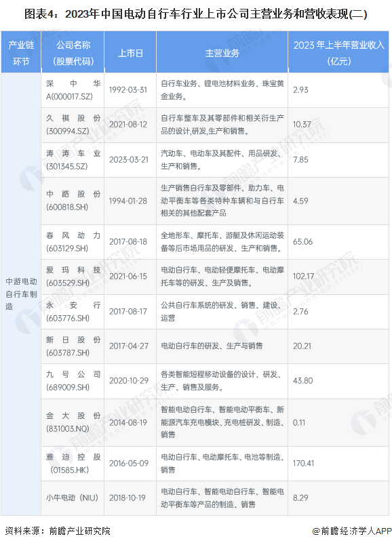392x545 pixels.
Task: Select the 爱玛科技(603529.SH) cell
Action: pos(73,277)
